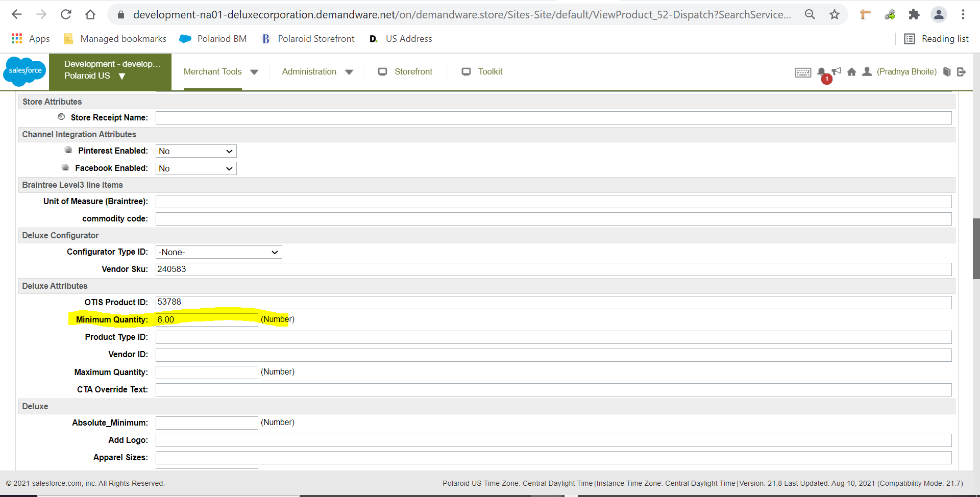Open the keyboard shortcuts icon
Image resolution: width=980 pixels, height=497 pixels.
pyautogui.click(x=802, y=72)
